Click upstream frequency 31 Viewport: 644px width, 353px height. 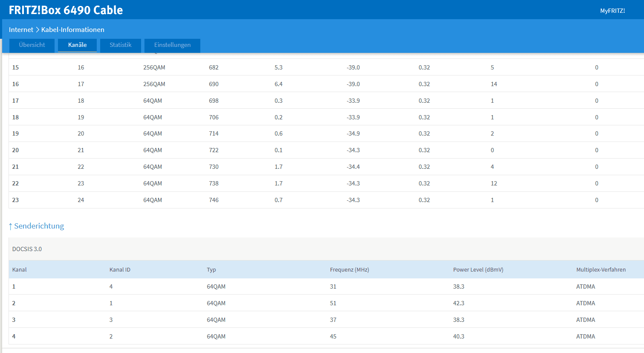(333, 286)
